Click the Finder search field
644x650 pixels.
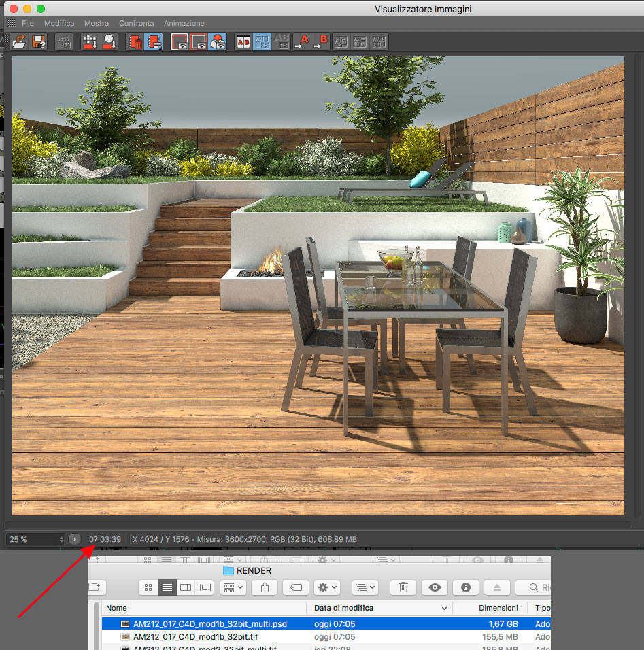(x=533, y=587)
